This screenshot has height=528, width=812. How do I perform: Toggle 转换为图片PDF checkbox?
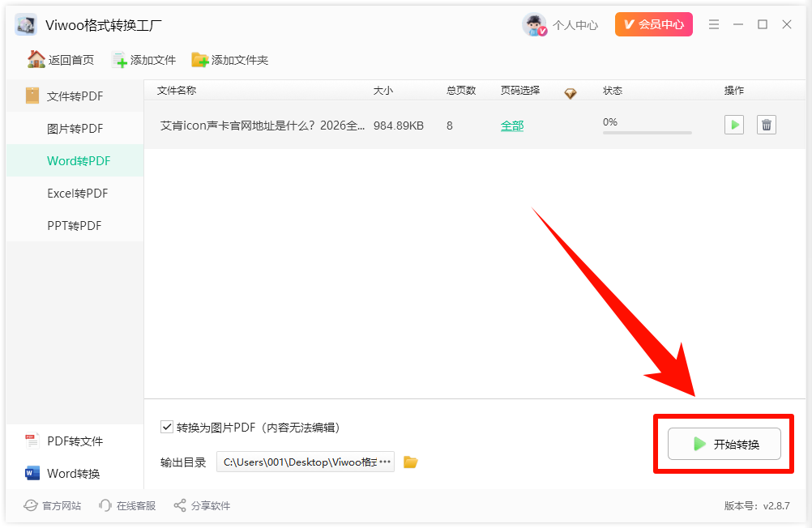[167, 427]
